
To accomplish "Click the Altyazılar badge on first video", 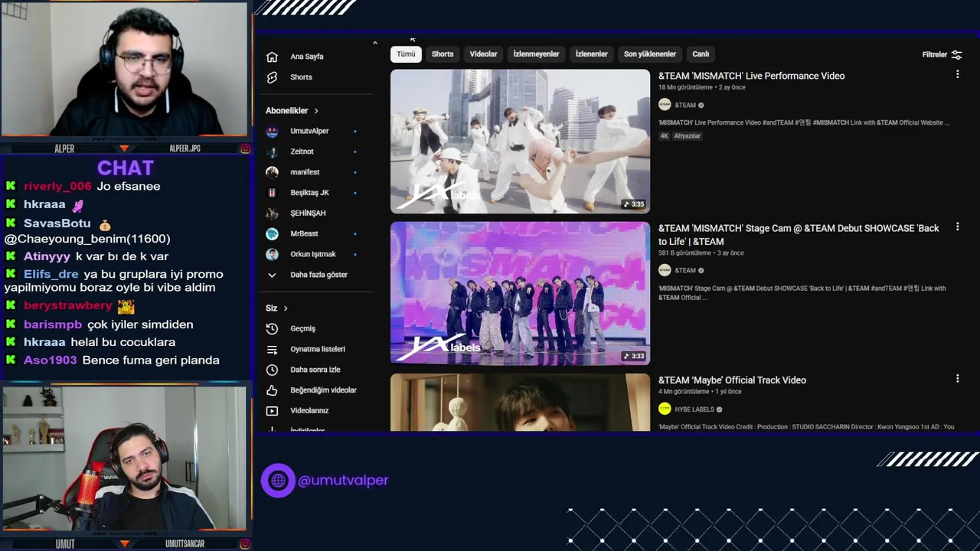I will point(687,136).
